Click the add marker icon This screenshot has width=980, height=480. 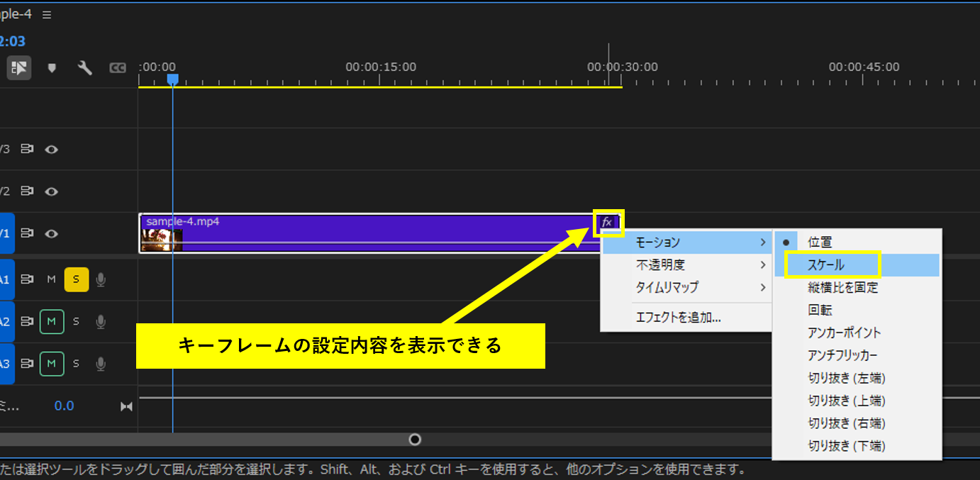[52, 67]
